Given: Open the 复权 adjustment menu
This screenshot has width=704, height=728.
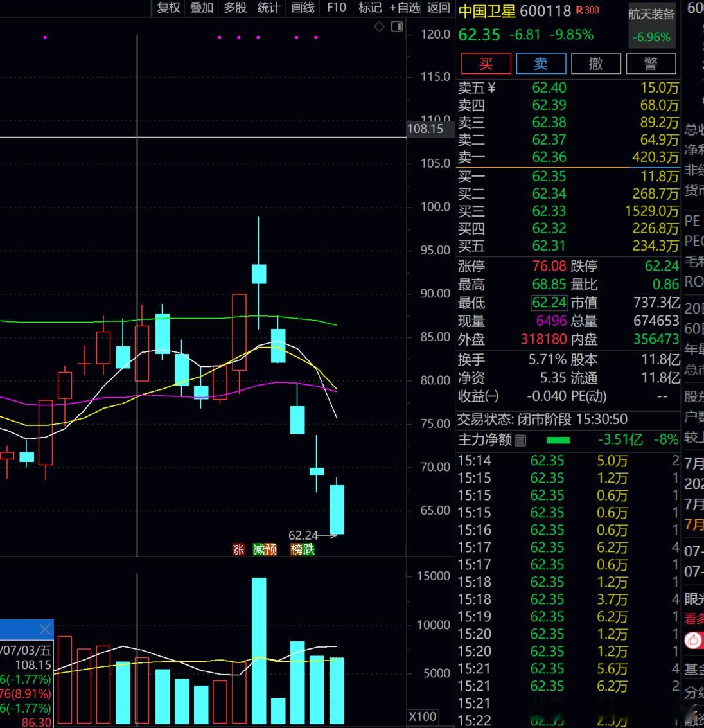Looking at the screenshot, I should (x=168, y=8).
